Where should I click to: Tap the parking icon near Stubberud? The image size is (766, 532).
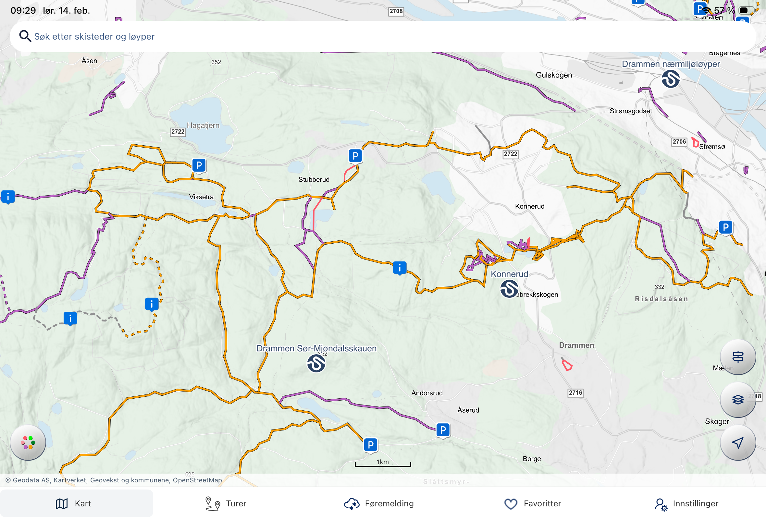click(x=355, y=156)
